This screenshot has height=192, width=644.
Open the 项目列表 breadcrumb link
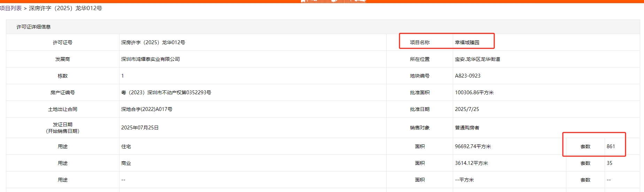(11, 8)
